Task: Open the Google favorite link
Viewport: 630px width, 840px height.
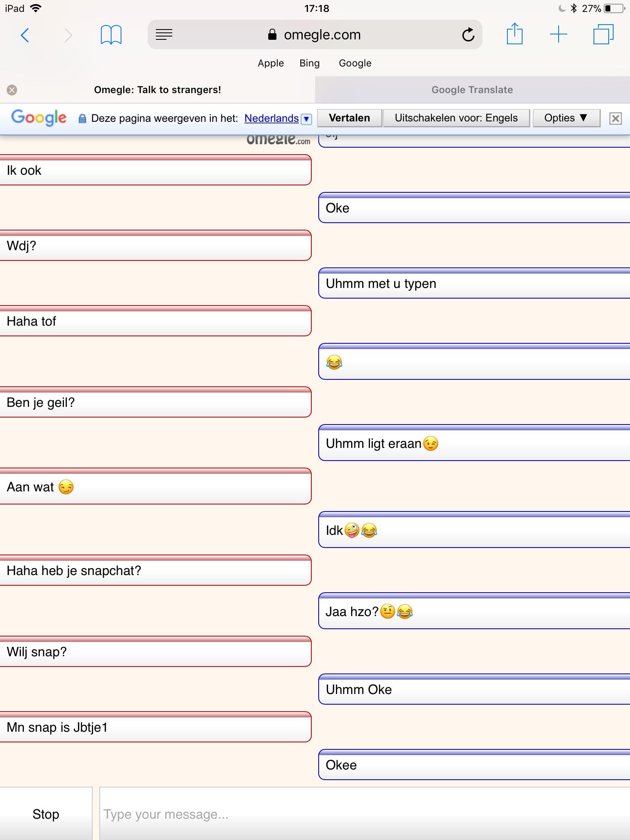Action: 355,63
